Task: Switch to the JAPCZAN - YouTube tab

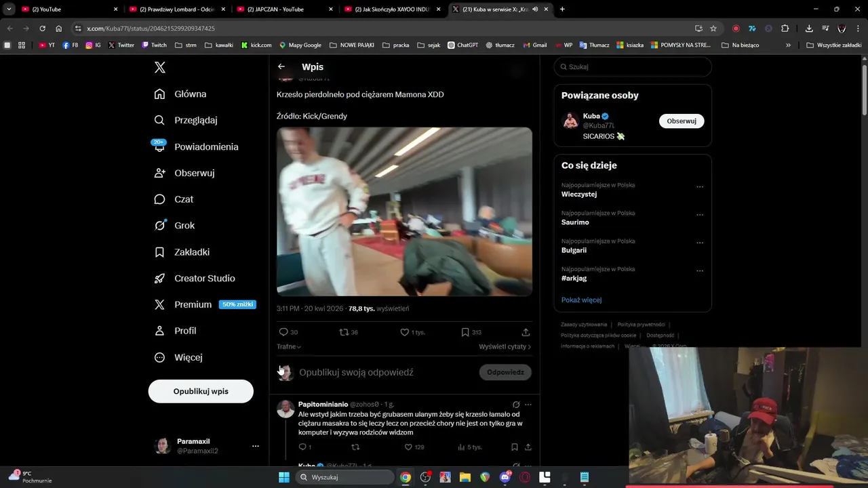Action: point(285,9)
